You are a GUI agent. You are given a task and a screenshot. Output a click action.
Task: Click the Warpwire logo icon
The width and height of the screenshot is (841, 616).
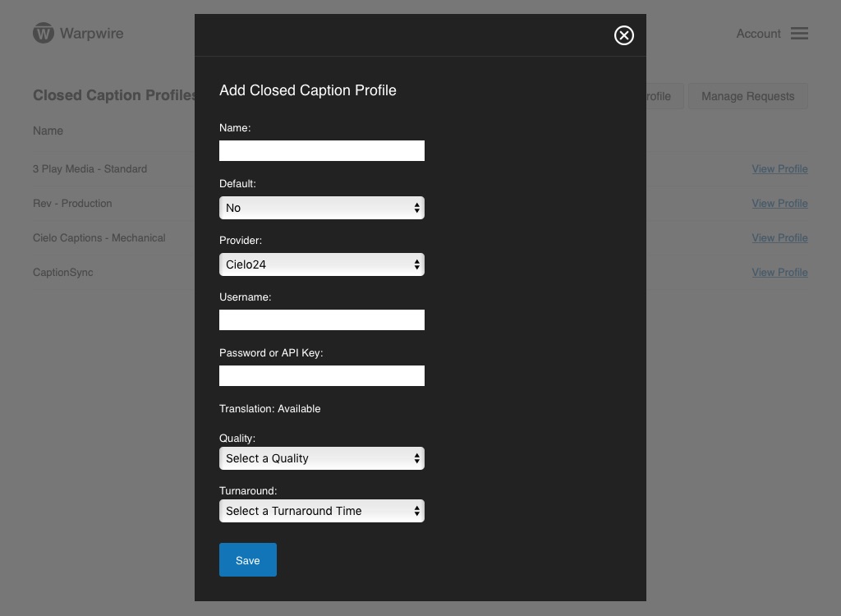[44, 33]
